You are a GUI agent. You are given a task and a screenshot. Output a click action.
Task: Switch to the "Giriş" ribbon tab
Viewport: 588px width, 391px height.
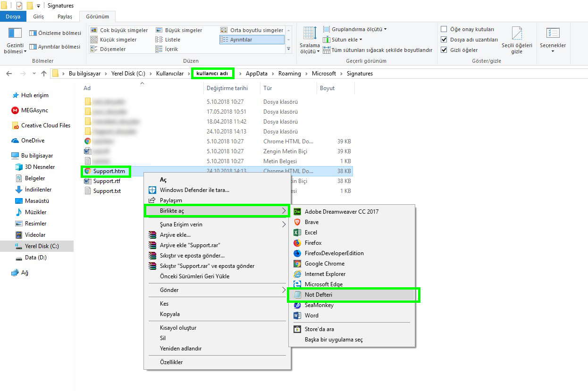tap(39, 16)
